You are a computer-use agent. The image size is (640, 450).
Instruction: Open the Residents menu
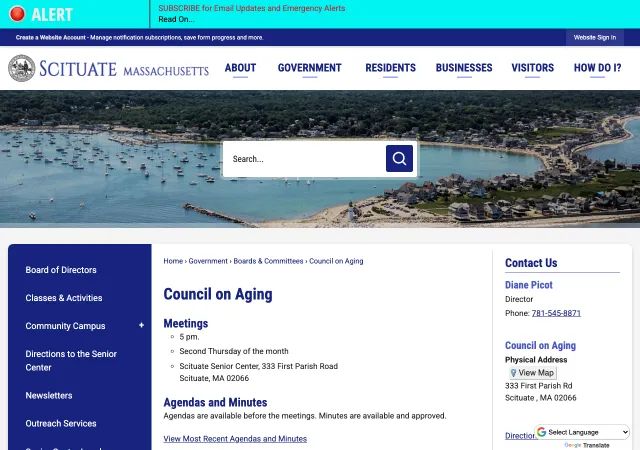tap(390, 68)
